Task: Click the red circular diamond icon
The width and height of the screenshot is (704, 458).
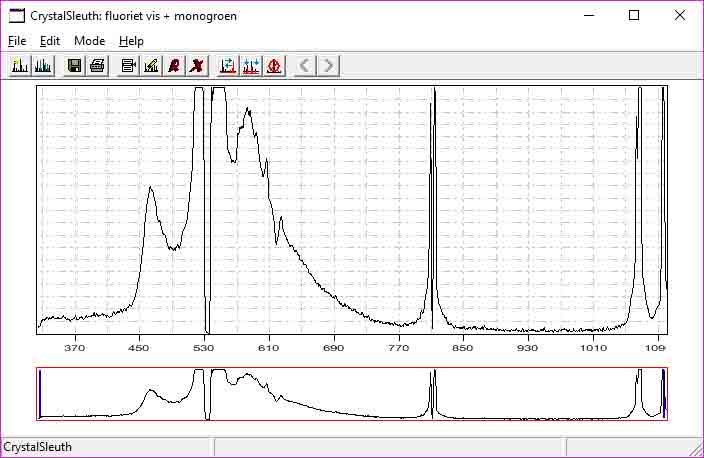Action: (275, 66)
